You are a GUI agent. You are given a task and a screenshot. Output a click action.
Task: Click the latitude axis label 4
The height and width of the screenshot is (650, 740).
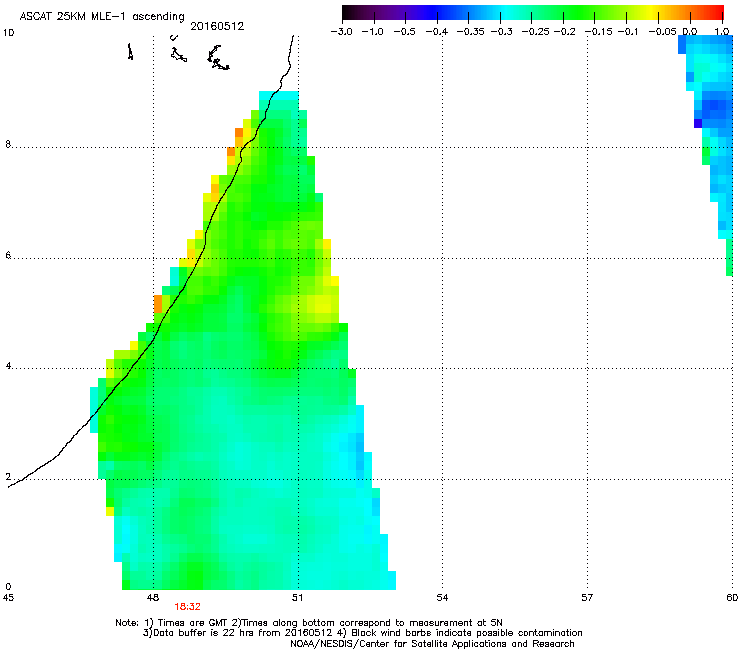(x=8, y=366)
